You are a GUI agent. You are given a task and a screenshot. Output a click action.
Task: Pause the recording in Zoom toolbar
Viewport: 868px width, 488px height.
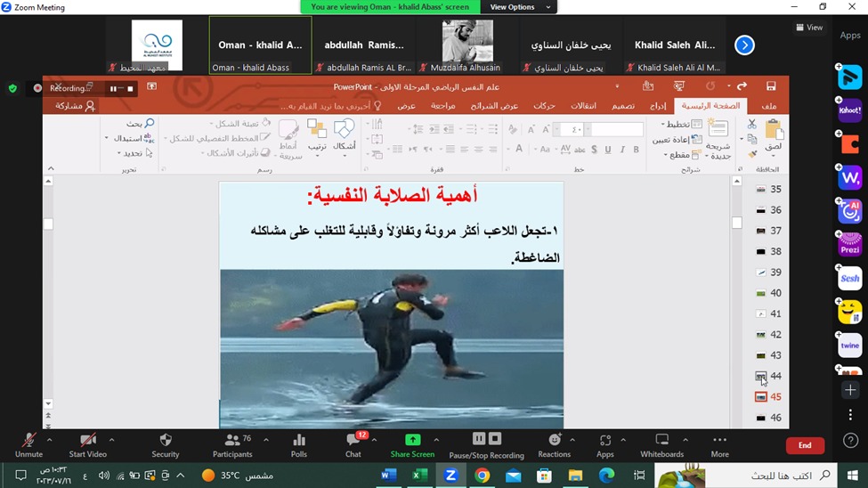479,439
